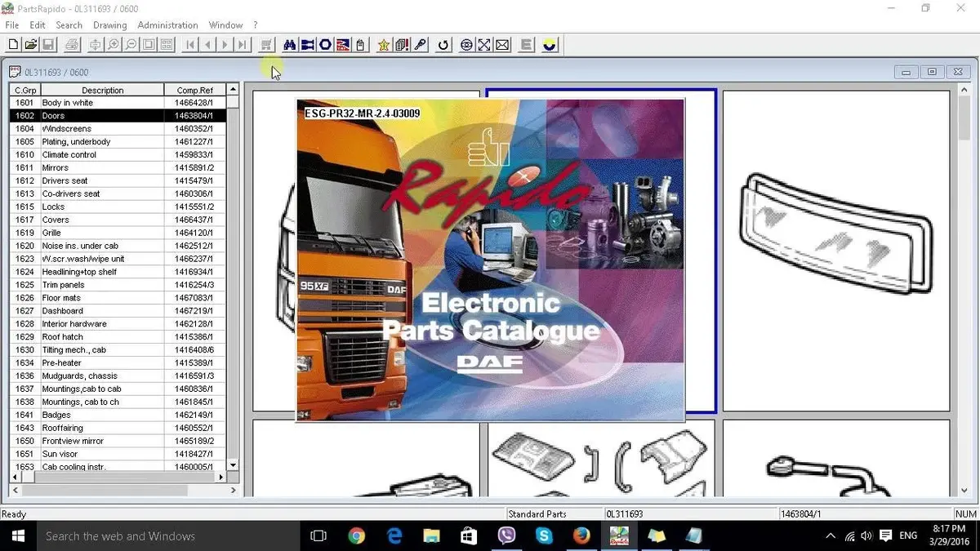Click the New document toolbar icon
The width and height of the screenshot is (980, 551).
tap(13, 45)
